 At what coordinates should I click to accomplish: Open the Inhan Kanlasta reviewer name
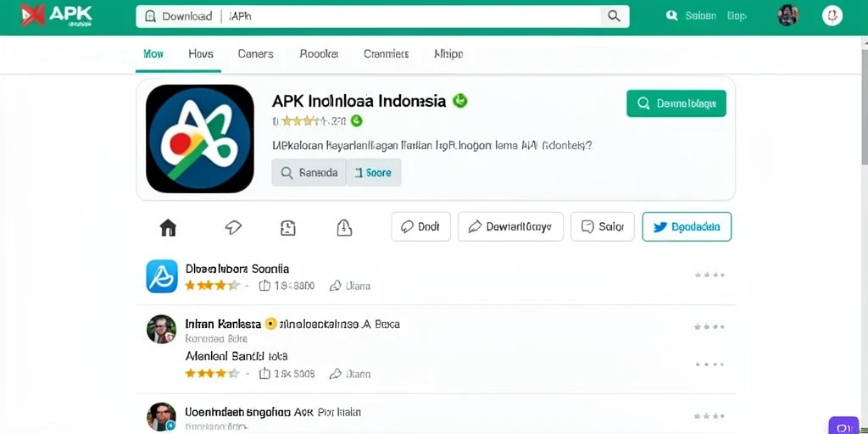[x=223, y=324]
